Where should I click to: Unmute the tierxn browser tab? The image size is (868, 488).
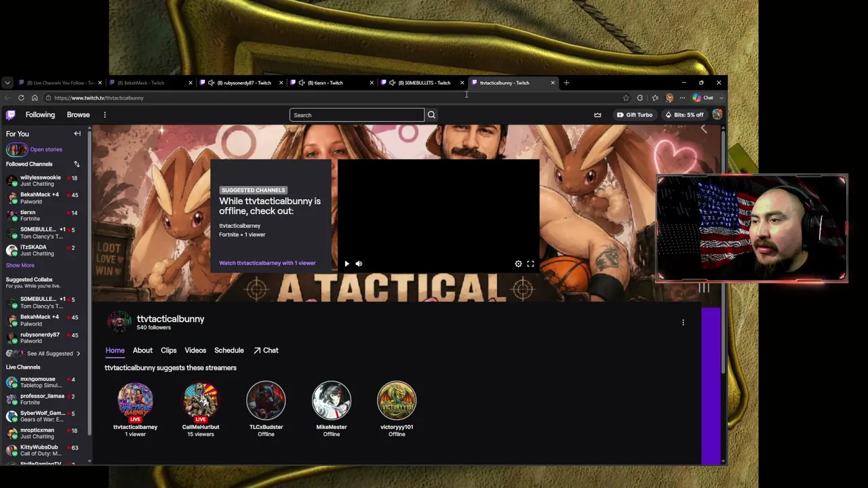pos(302,83)
